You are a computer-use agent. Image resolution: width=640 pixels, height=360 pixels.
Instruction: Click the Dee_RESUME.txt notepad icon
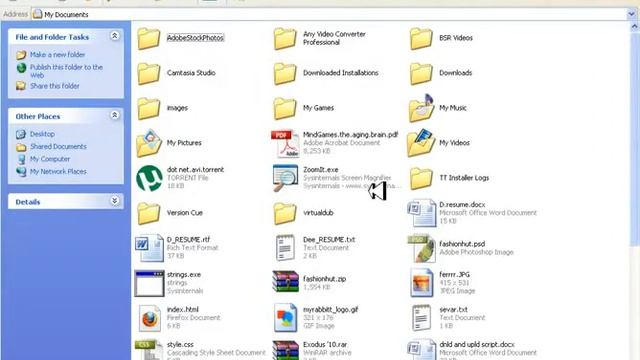coord(285,248)
